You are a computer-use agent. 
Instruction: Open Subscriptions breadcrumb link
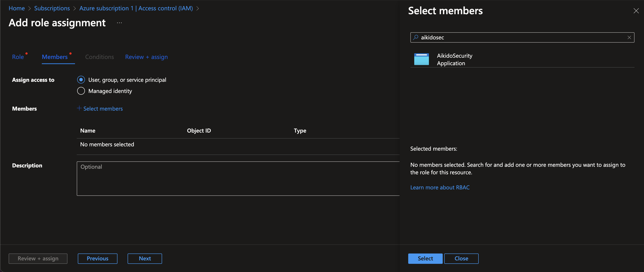tap(52, 8)
